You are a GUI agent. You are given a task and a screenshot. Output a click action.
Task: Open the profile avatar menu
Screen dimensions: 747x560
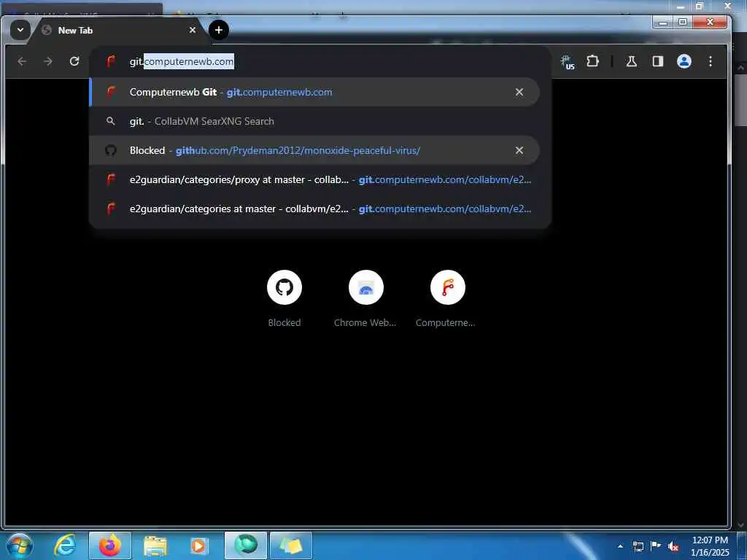684,61
